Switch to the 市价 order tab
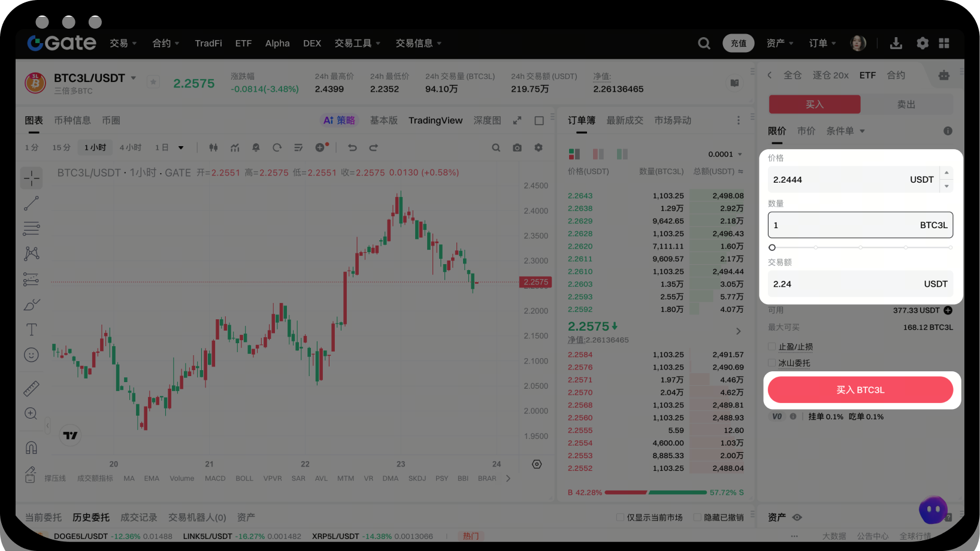The image size is (980, 551). (806, 131)
